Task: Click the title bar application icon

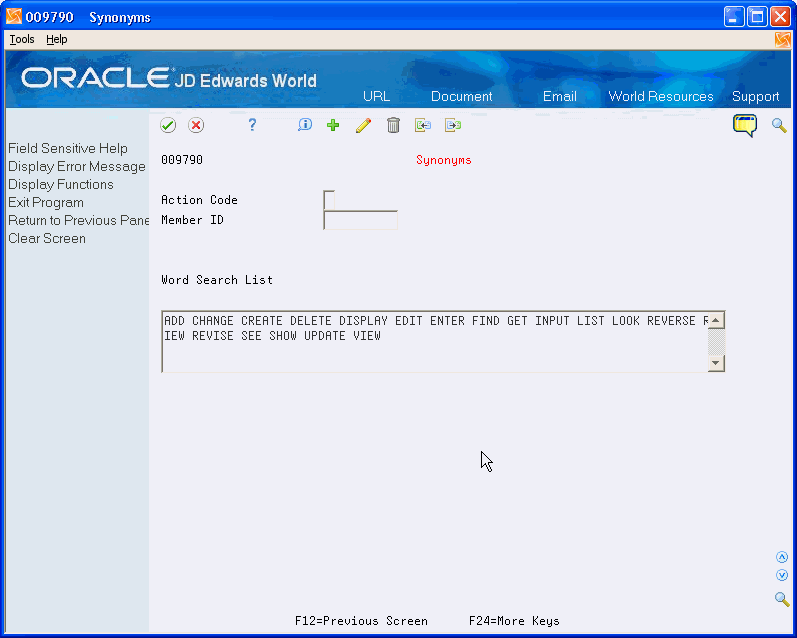Action: (14, 17)
